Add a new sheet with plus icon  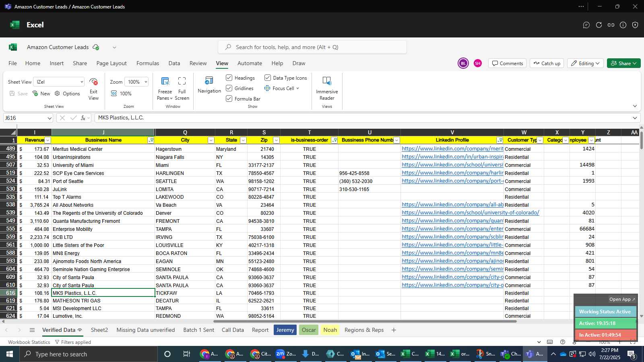394,330
